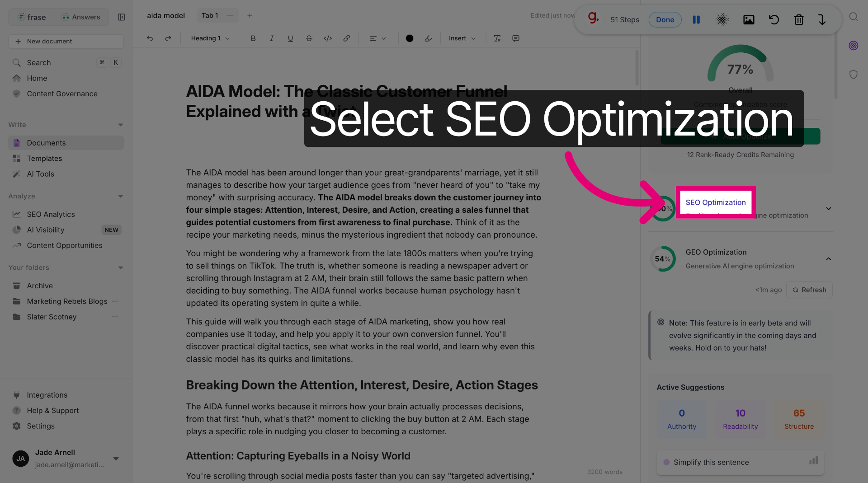Add a new tab with plus icon

(x=250, y=15)
